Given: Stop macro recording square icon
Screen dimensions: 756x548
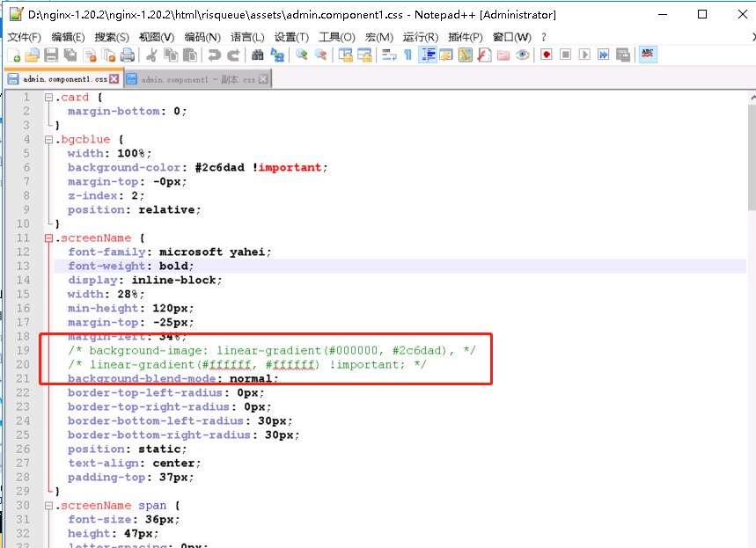Looking at the screenshot, I should 566,55.
